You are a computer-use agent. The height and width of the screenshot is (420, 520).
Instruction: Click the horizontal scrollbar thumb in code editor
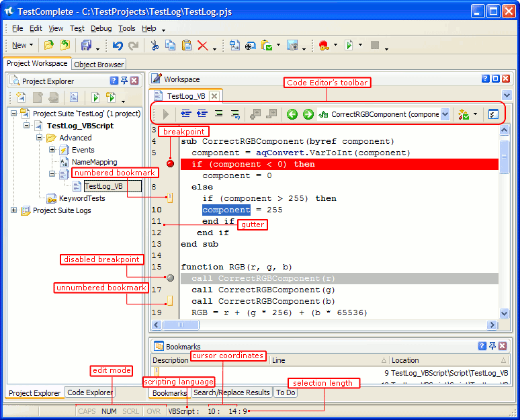pos(181,325)
